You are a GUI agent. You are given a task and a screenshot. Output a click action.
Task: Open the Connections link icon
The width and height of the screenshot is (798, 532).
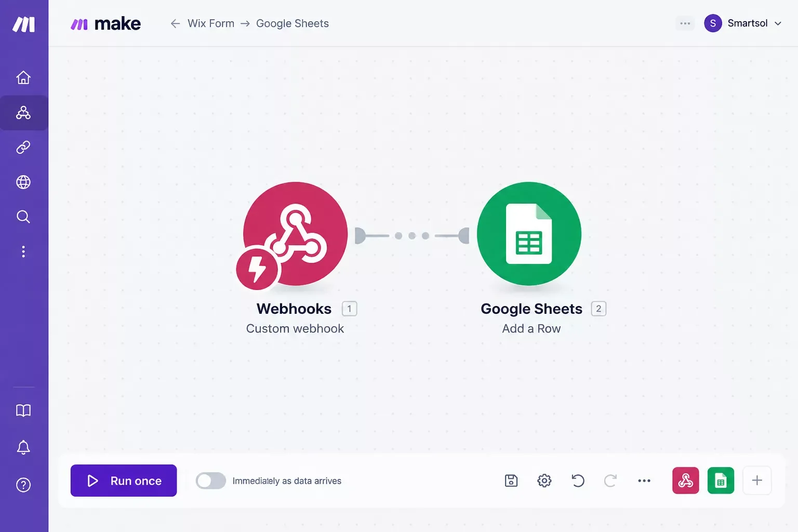(x=23, y=148)
